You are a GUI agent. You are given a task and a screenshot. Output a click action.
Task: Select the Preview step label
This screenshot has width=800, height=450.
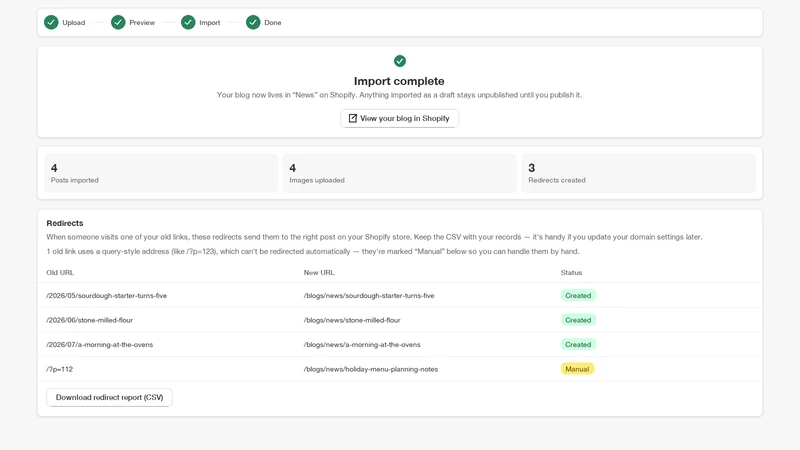[x=142, y=22]
